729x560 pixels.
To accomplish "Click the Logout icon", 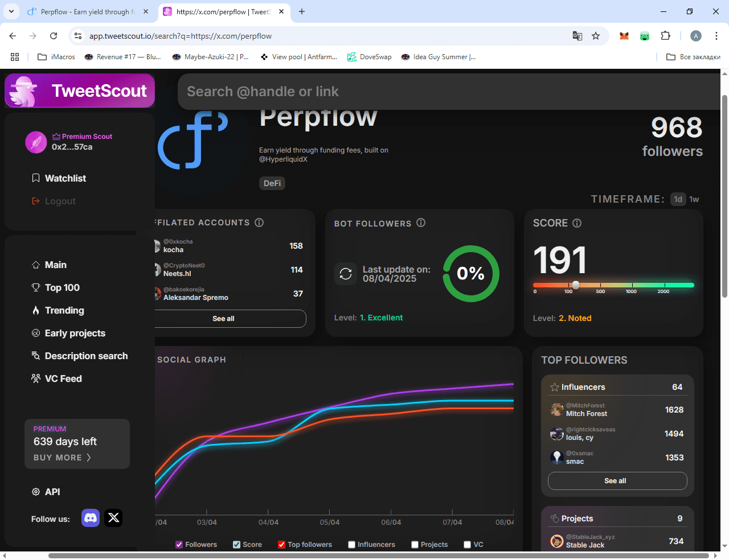I will [36, 201].
